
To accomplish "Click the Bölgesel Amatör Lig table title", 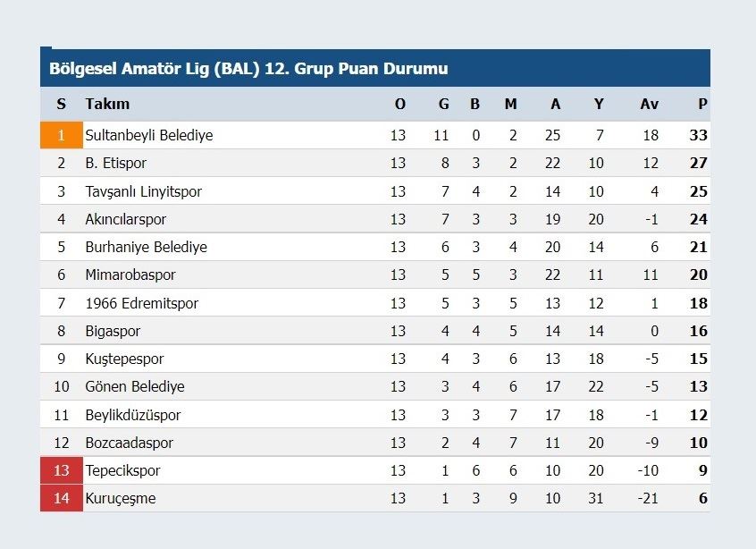I will click(248, 69).
